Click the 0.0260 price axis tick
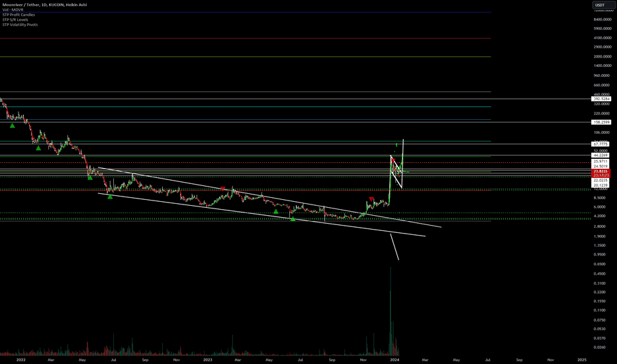Screen dimensions: 617x364 coord(600,347)
